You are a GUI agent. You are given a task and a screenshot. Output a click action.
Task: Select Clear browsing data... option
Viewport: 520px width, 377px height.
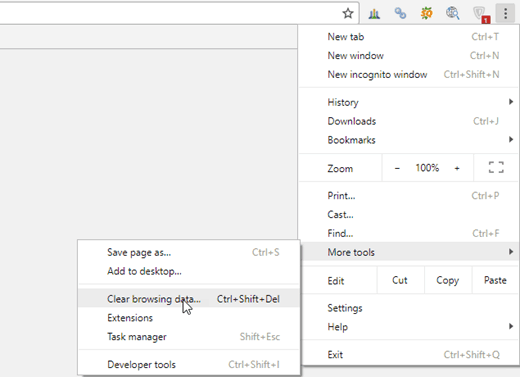(x=189, y=299)
